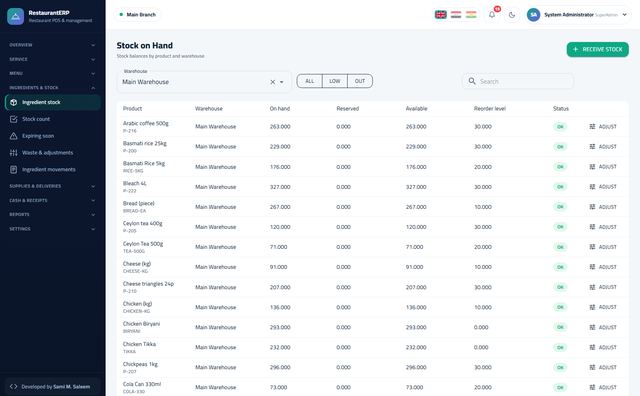Sort by On hand column header
This screenshot has height=396, width=640.
pos(280,109)
